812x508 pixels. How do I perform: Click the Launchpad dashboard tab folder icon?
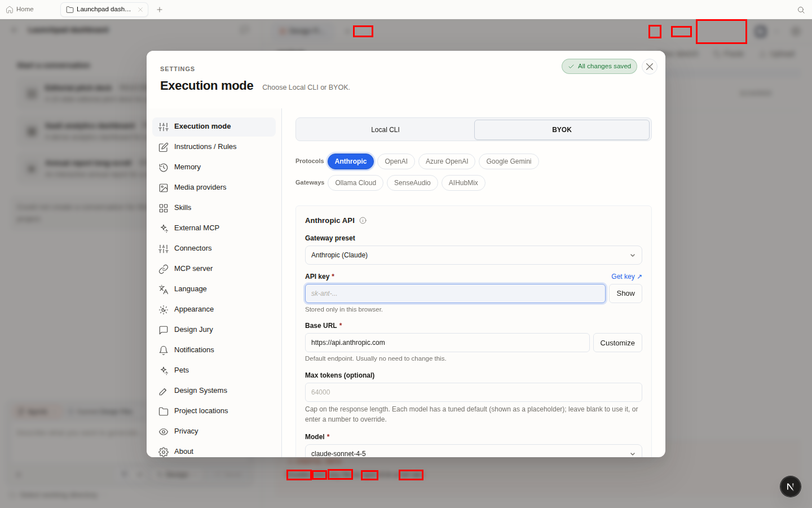coord(70,10)
